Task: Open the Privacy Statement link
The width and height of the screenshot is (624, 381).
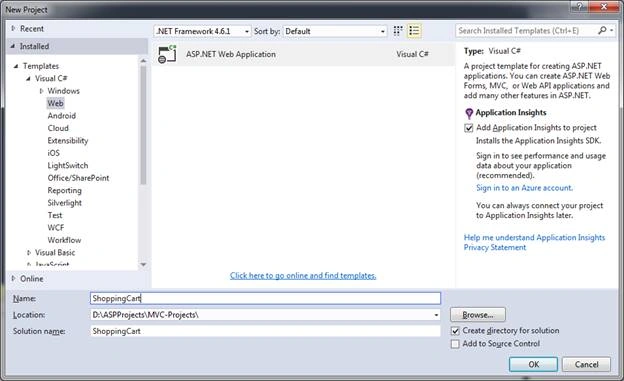Action: click(495, 248)
